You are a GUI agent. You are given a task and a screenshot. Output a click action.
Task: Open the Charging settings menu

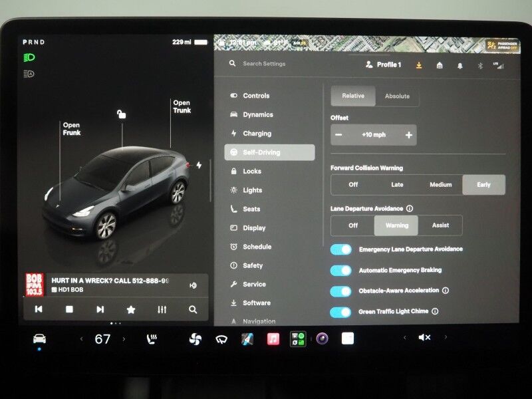[x=251, y=134]
